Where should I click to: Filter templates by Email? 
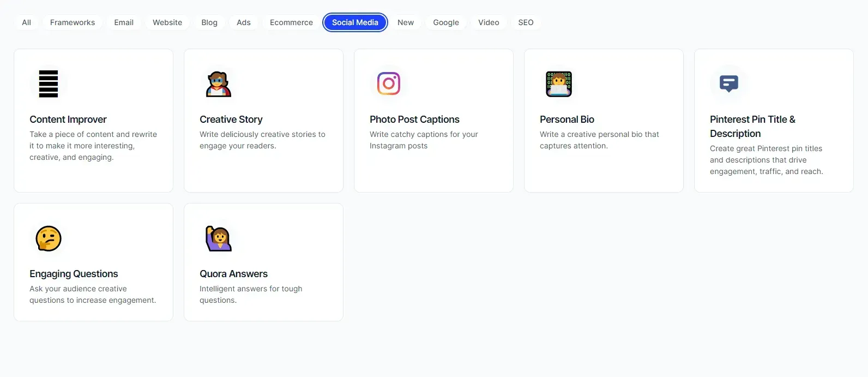(x=124, y=22)
